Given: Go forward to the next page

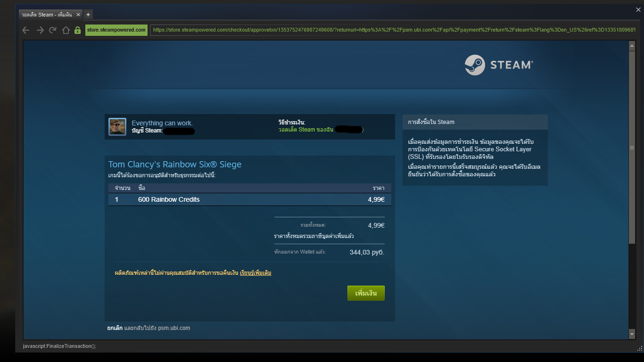Looking at the screenshot, I should coord(40,30).
